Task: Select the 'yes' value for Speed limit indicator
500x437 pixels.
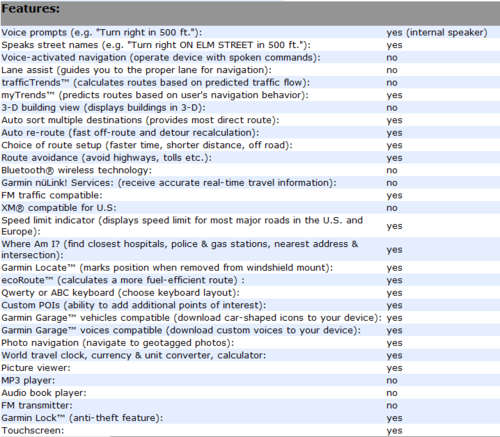Action: pos(394,226)
